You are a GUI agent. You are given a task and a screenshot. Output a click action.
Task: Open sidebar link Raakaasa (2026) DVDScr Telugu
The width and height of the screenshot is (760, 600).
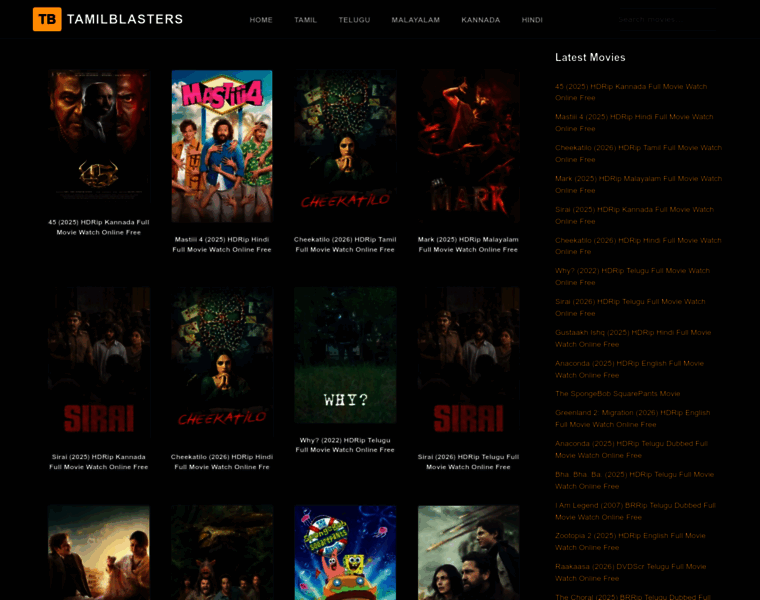631,572
